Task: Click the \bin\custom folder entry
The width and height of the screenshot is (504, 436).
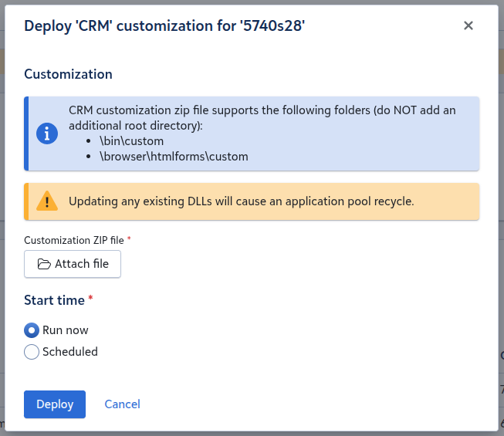Action: click(131, 141)
